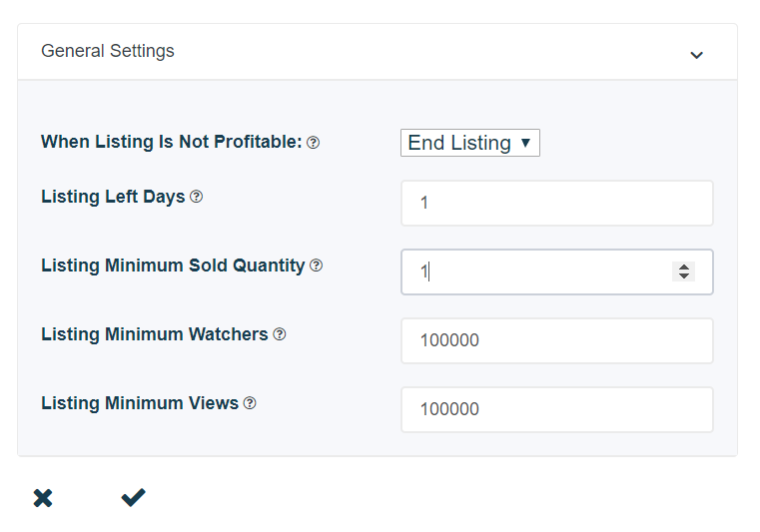Screen dimensions: 760x532
Task: Decrease Minimum Sold Quantity with down arrow
Action: point(684,276)
